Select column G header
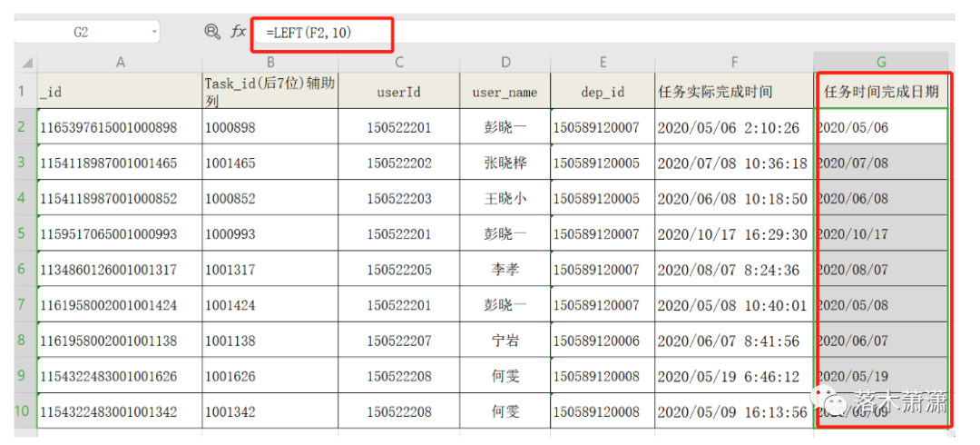The image size is (980, 445). pyautogui.click(x=881, y=62)
